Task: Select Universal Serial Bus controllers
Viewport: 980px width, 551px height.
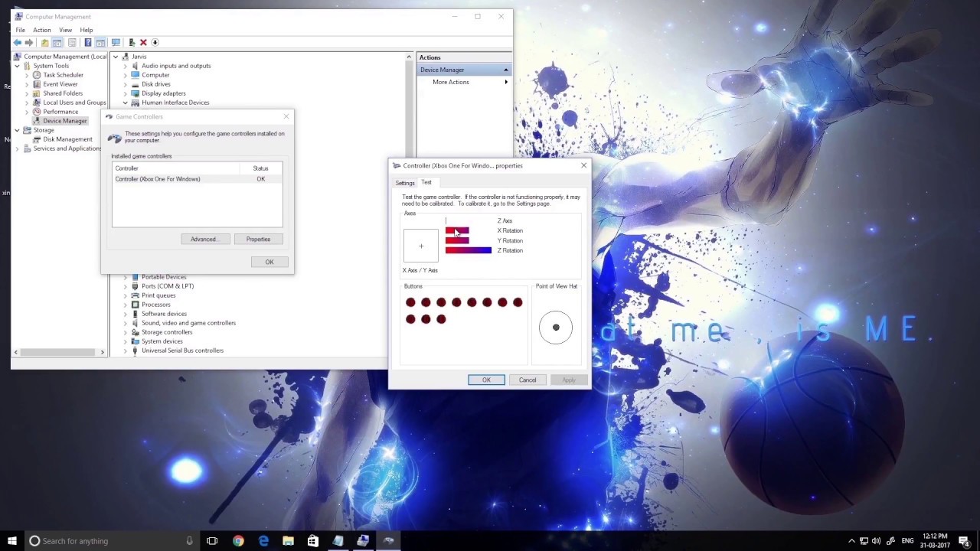Action: tap(182, 350)
